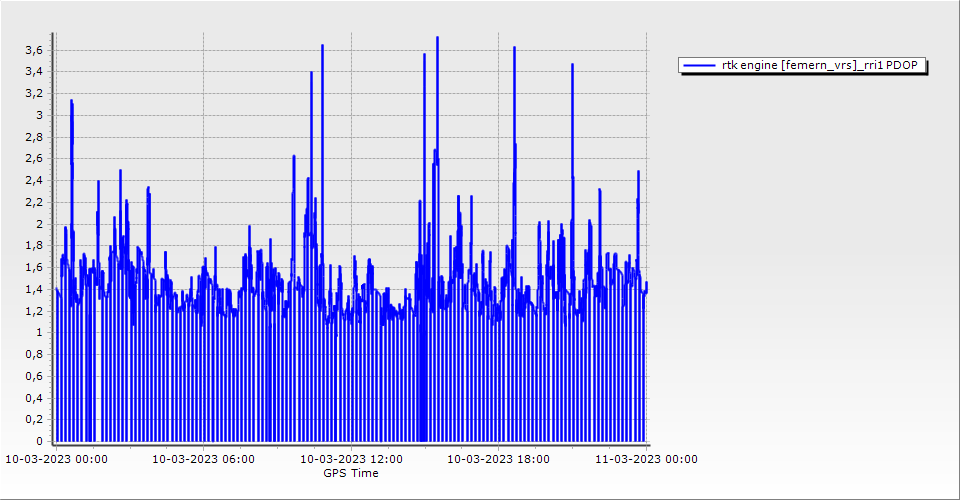Click the 0,4 value on the Y axis
The height and width of the screenshot is (500, 960).
(x=33, y=398)
